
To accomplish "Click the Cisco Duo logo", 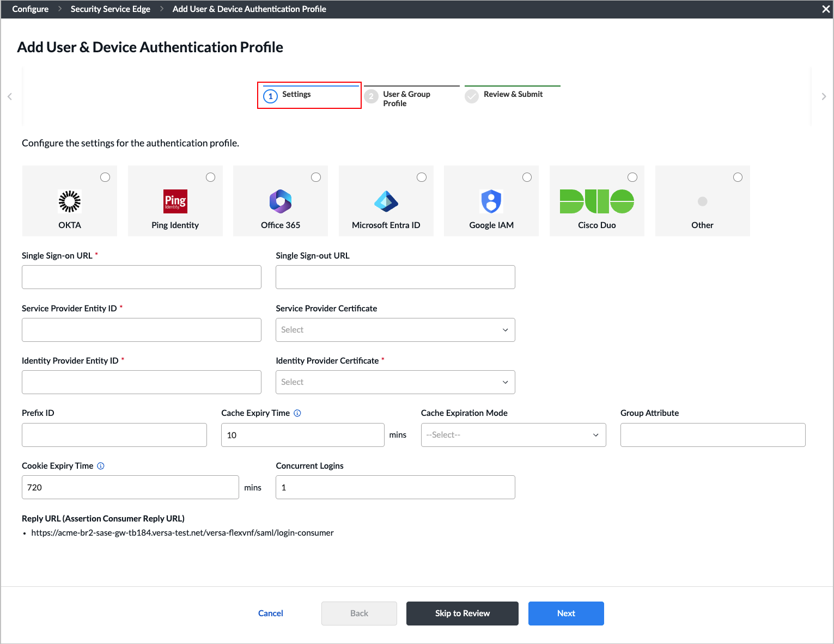I will (596, 201).
